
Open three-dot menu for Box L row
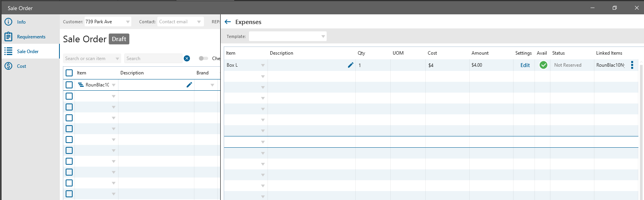click(632, 65)
